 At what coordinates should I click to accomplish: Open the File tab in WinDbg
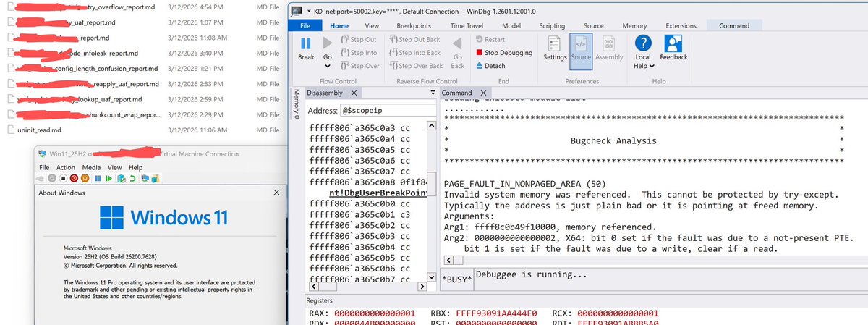coord(305,25)
